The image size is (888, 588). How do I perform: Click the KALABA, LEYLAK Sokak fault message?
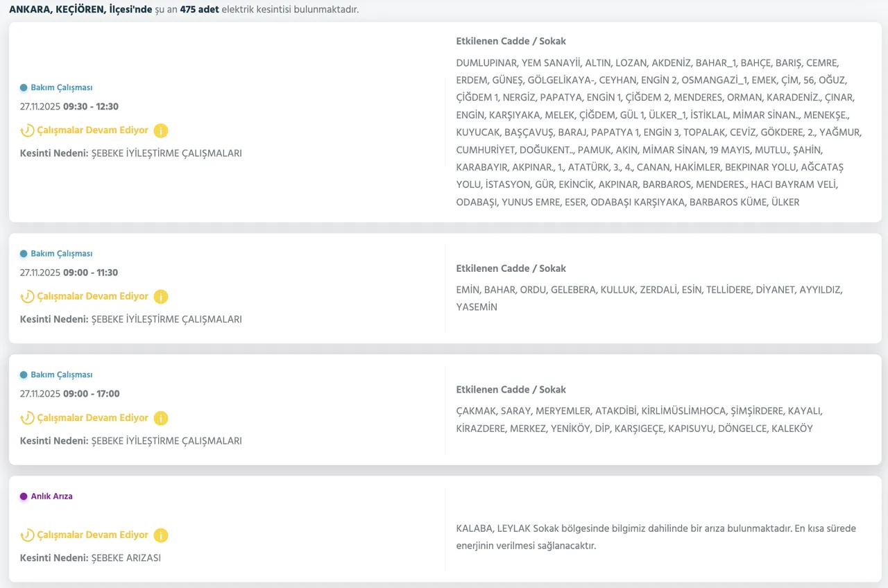point(656,537)
